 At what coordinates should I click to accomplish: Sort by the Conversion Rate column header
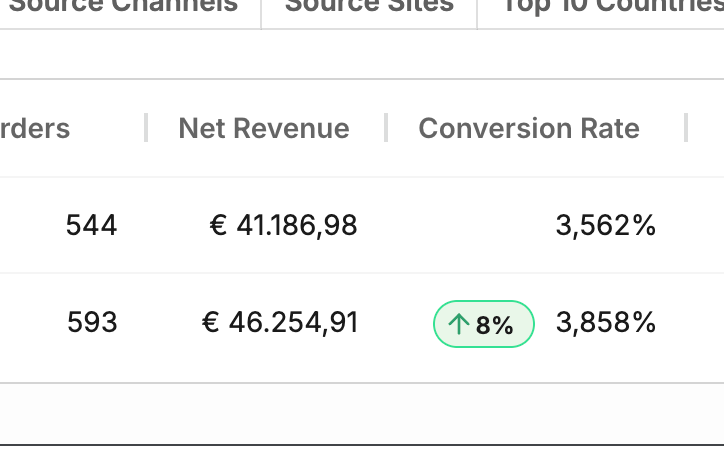[x=529, y=128]
